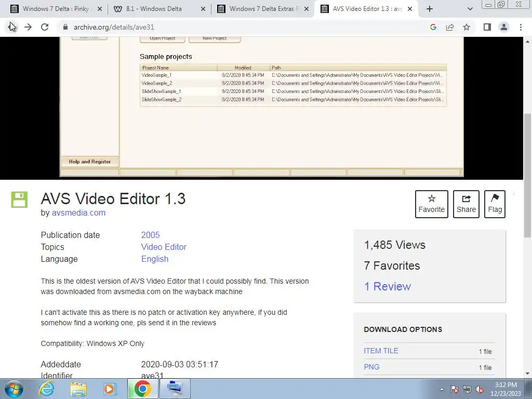Click the browser back arrow
The image size is (532, 399).
[x=11, y=27]
